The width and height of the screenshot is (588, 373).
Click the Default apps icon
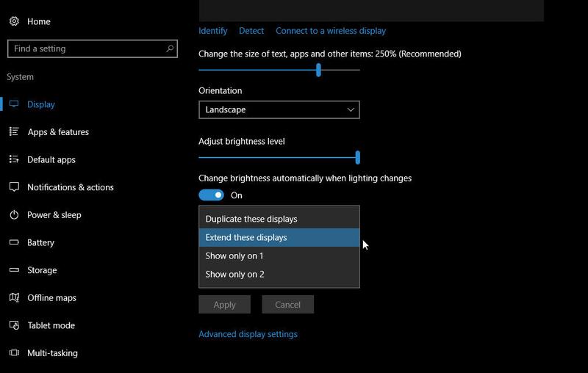[x=14, y=159]
